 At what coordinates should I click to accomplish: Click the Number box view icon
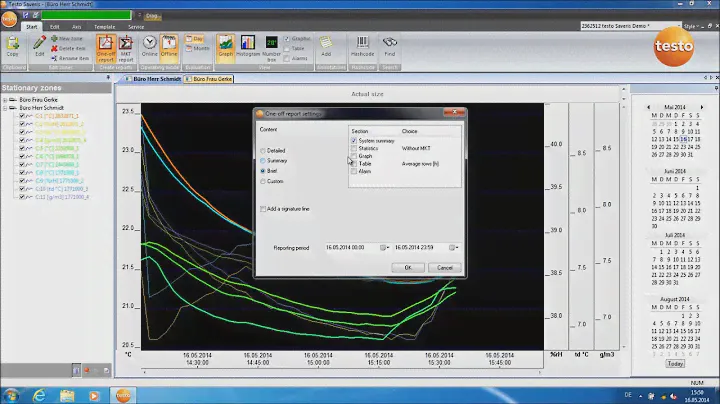tap(271, 44)
